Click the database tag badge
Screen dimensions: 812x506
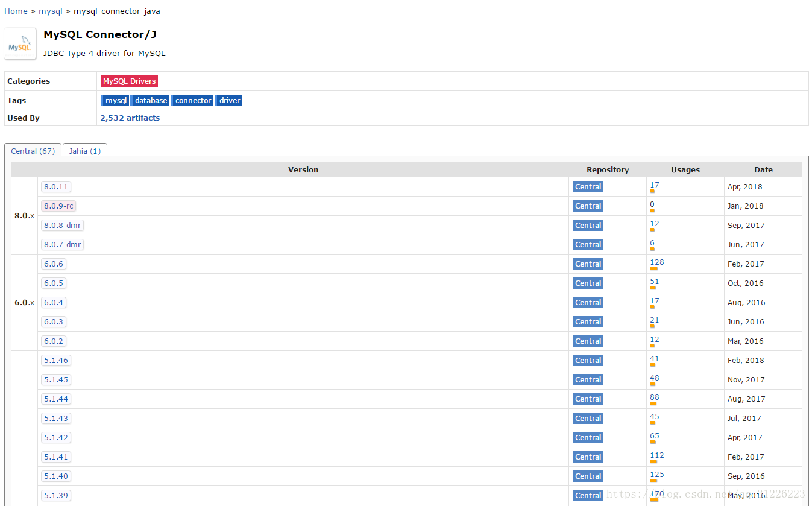(x=150, y=100)
